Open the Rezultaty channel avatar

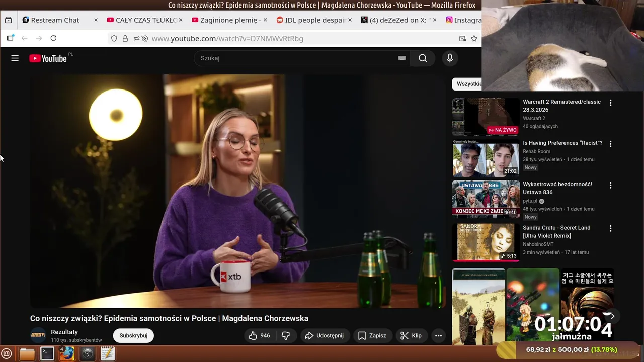38,335
